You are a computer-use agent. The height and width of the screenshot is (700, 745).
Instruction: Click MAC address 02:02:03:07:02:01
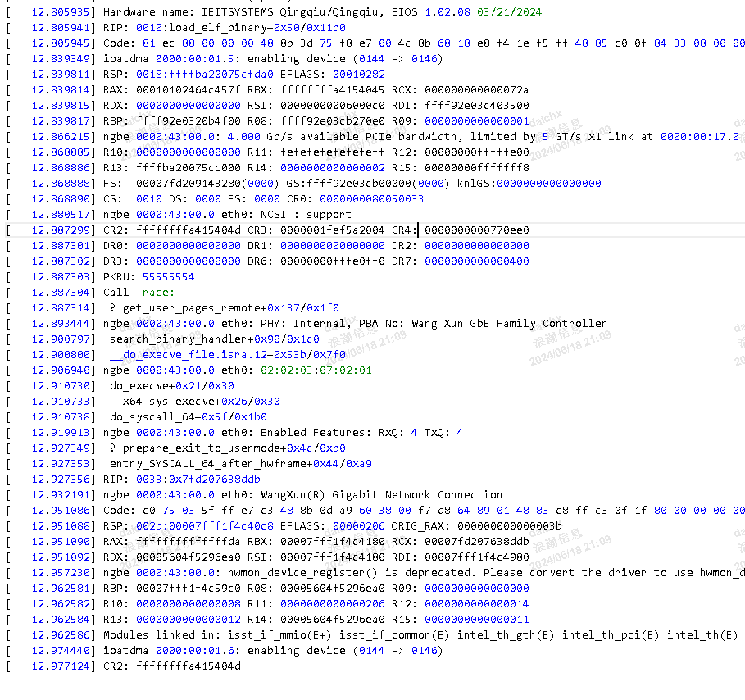(316, 370)
